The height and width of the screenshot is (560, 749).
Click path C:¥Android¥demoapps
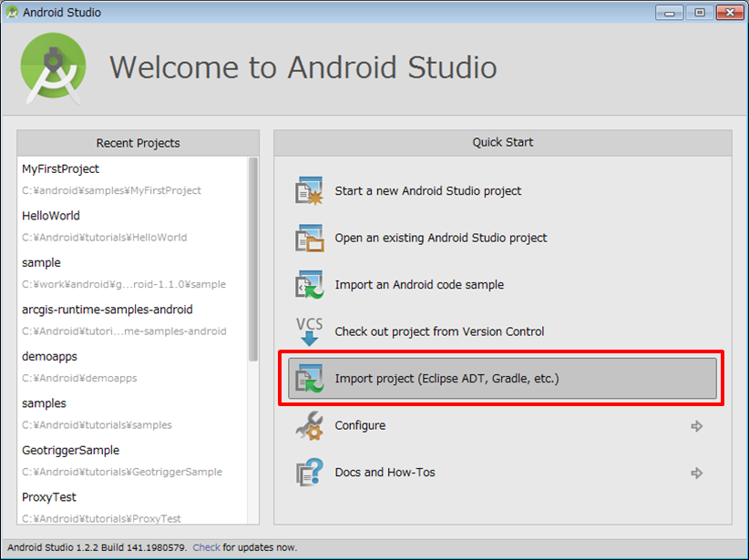click(x=79, y=378)
